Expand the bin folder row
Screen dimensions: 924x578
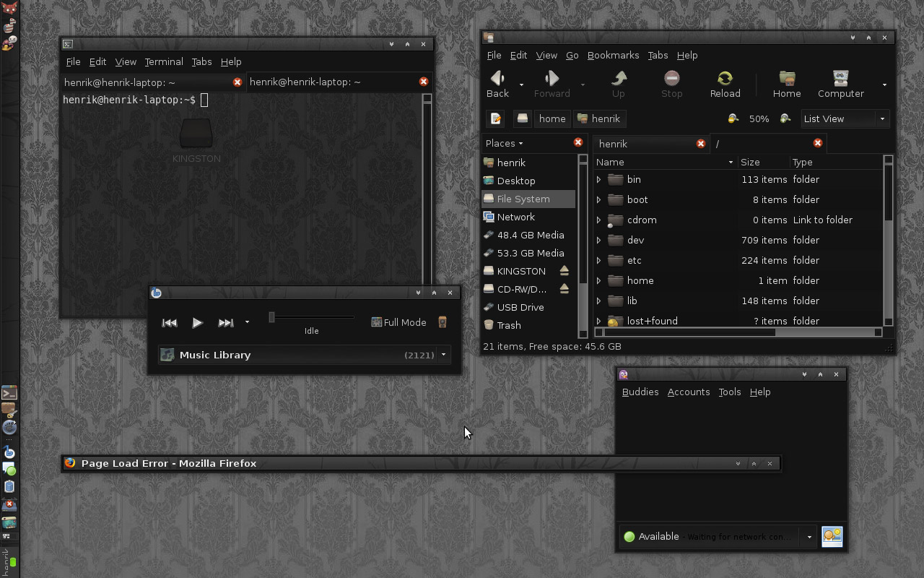[598, 179]
